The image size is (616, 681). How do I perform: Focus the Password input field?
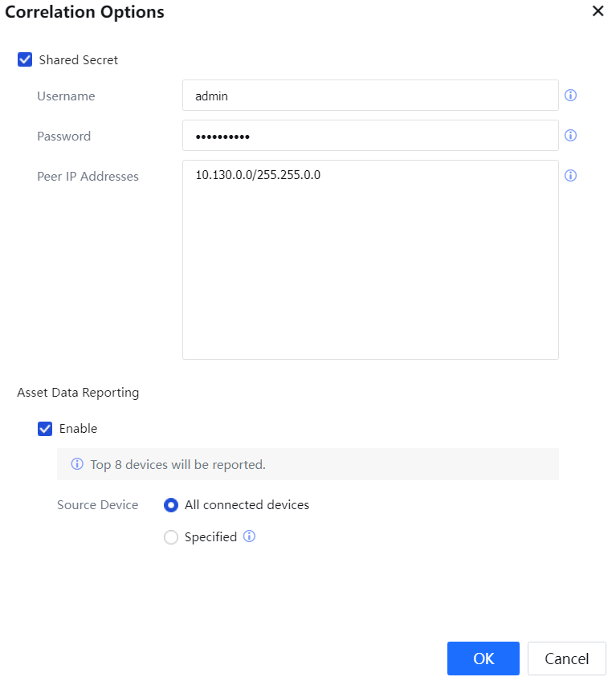pyautogui.click(x=370, y=136)
